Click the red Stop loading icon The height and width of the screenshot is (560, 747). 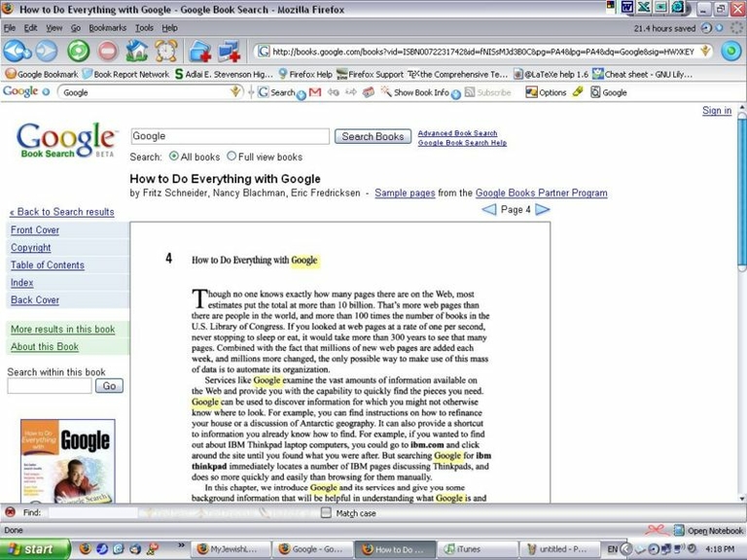click(x=108, y=51)
